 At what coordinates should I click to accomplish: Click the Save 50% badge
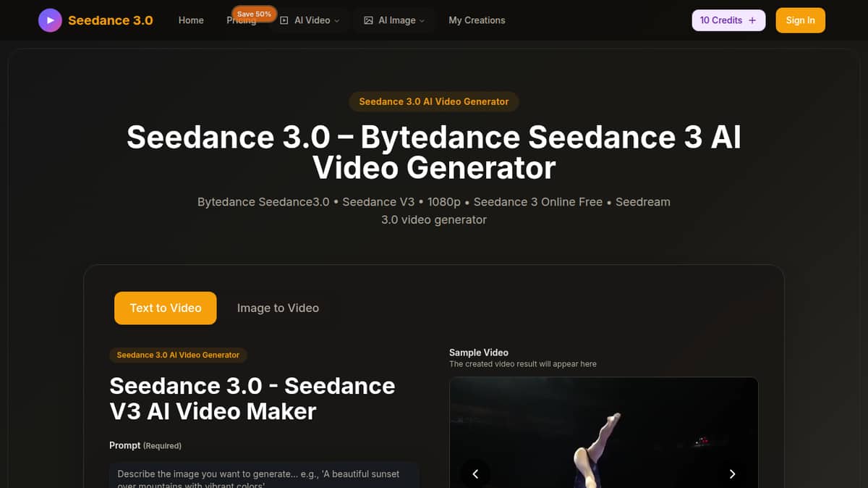click(254, 14)
